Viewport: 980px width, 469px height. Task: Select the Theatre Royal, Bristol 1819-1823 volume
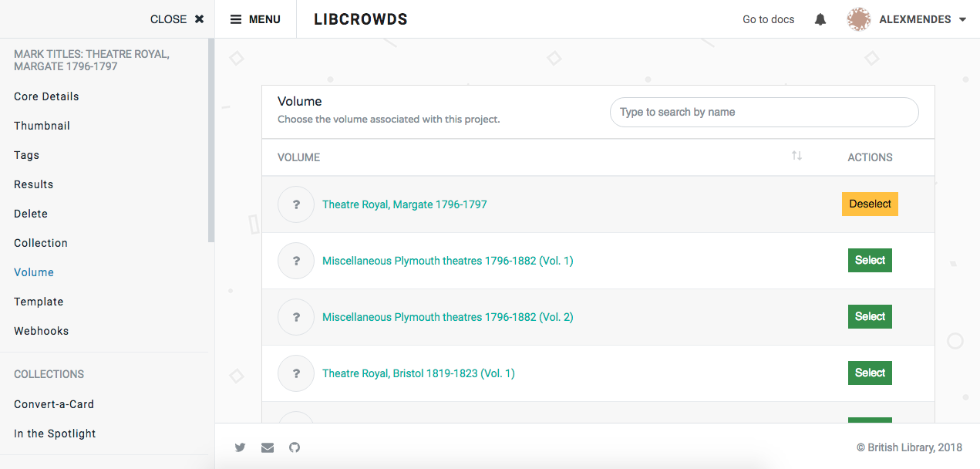pyautogui.click(x=870, y=373)
